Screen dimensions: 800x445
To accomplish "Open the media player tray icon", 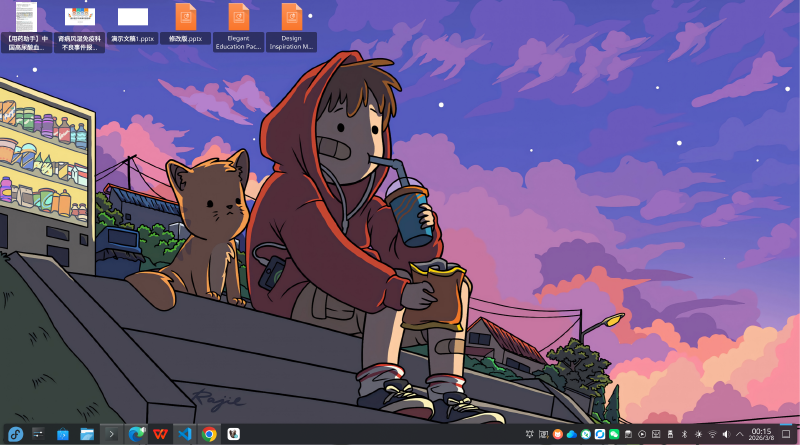I will (x=642, y=434).
